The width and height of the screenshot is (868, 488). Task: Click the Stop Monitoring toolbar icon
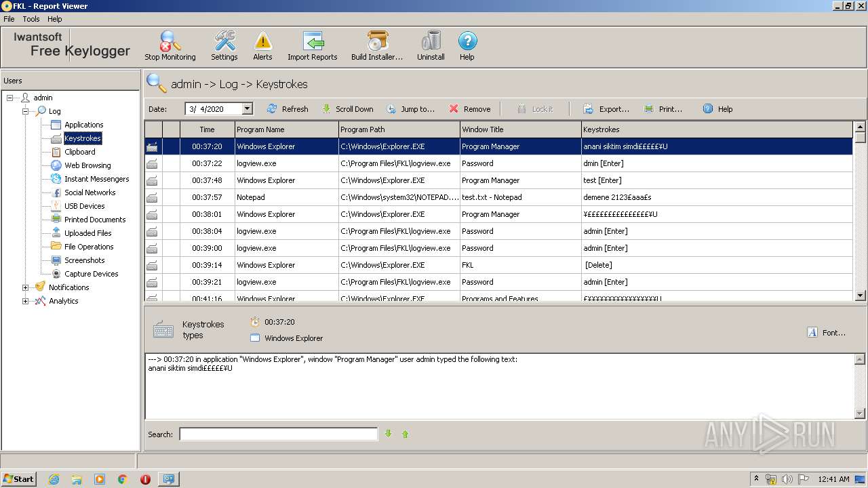pos(170,45)
